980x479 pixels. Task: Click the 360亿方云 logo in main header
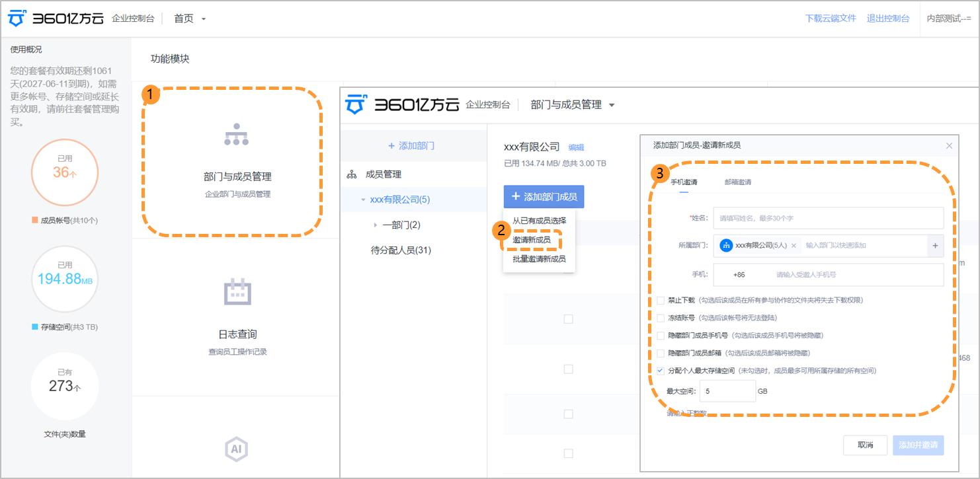pyautogui.click(x=56, y=18)
